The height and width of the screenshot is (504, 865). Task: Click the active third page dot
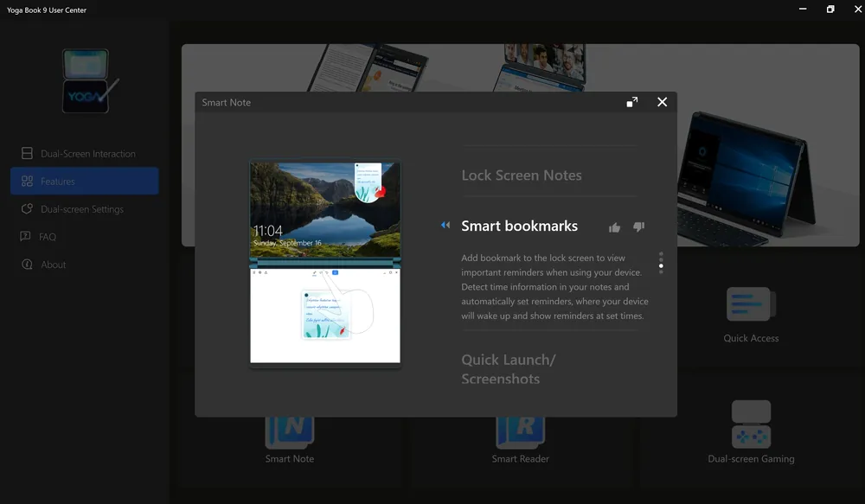(x=661, y=265)
